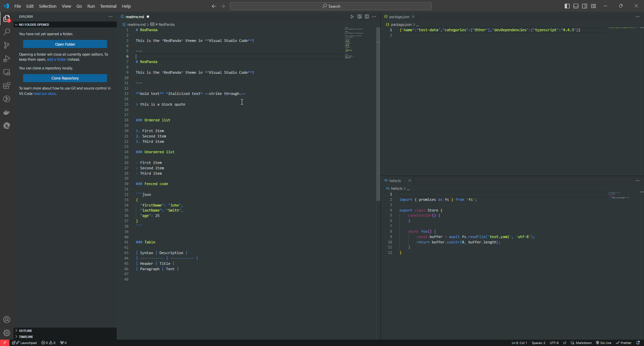
Task: Click the Open Folder button
Action: click(65, 44)
